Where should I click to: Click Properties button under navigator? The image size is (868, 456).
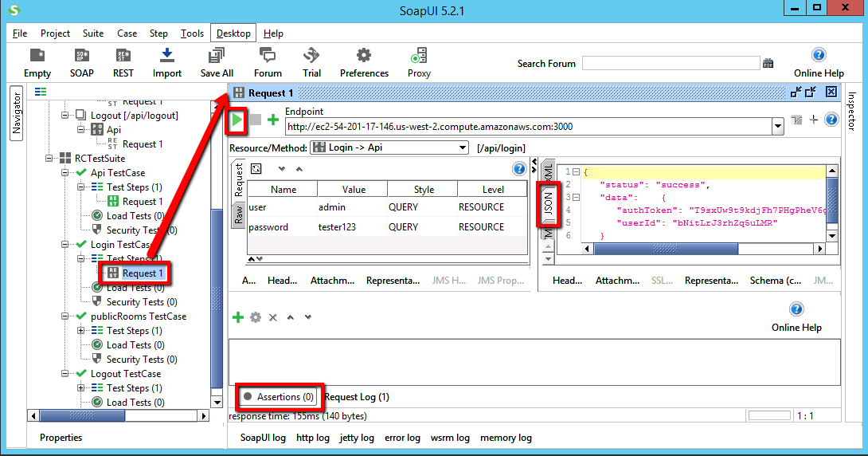[61, 438]
